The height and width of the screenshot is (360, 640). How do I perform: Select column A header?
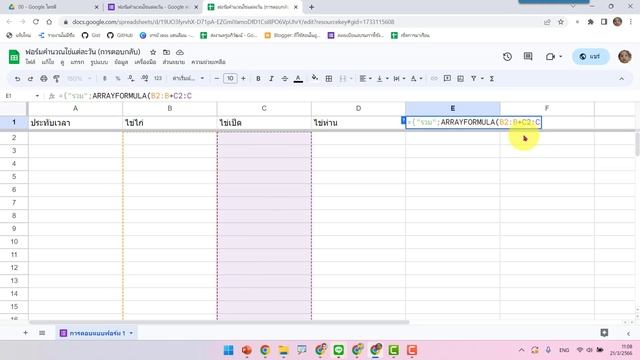(x=76, y=108)
